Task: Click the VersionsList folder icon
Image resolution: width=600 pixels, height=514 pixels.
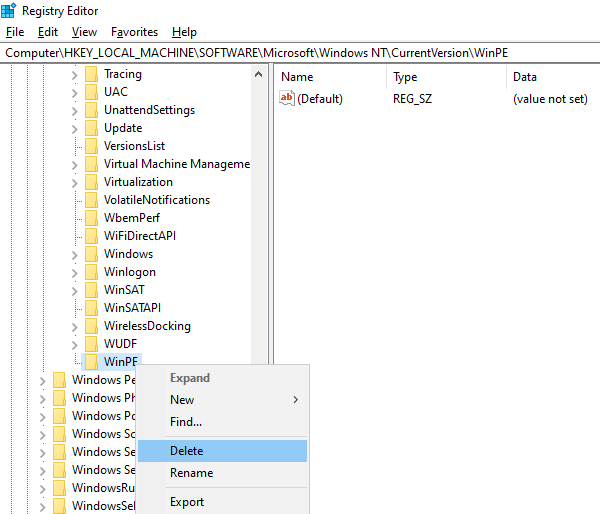Action: point(91,146)
